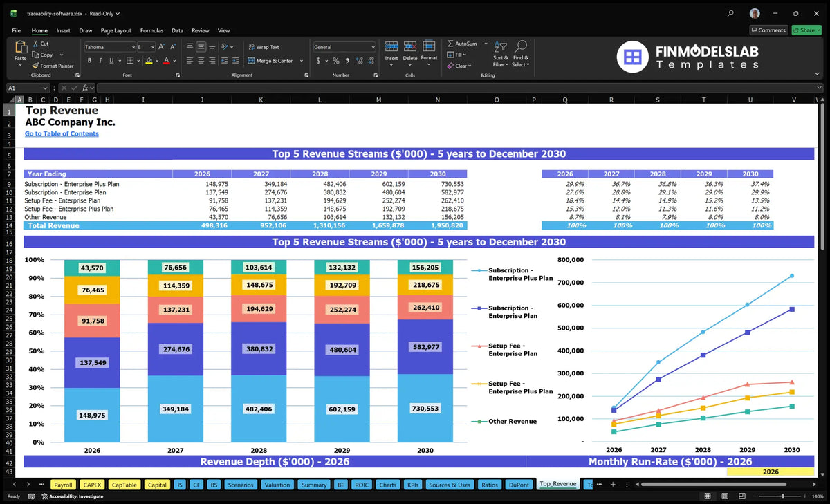The width and height of the screenshot is (830, 504).
Task: Click Decrease Indent icon
Action: point(225,61)
